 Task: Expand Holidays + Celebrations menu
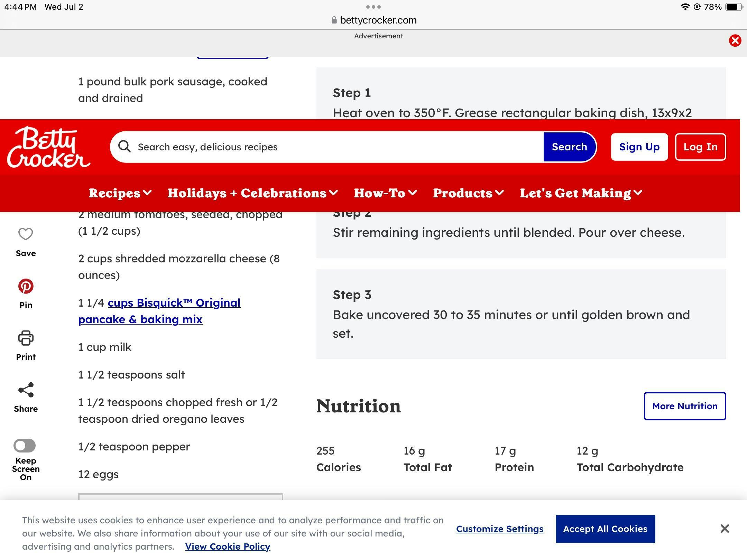point(253,193)
